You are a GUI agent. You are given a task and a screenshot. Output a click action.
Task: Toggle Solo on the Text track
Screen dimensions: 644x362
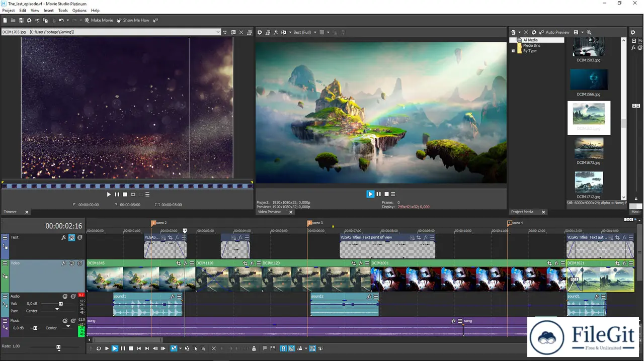(x=80, y=237)
